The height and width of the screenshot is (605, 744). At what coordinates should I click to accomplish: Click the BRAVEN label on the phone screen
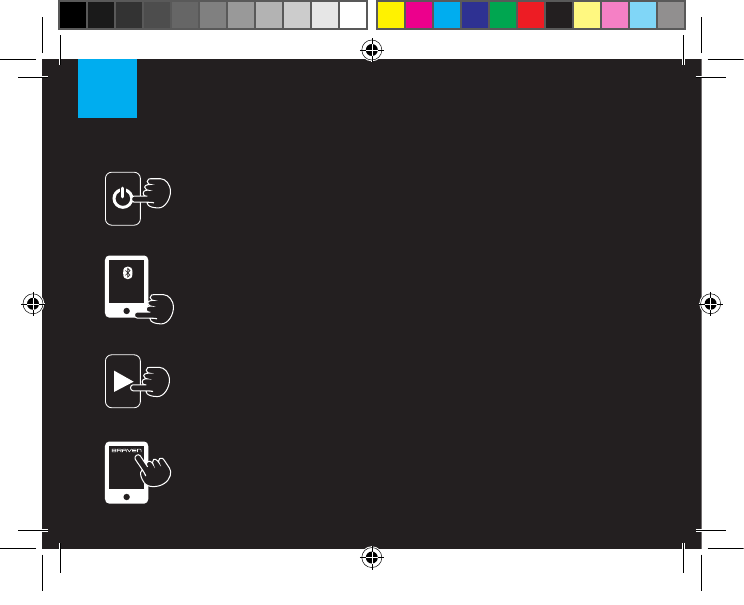(x=126, y=450)
